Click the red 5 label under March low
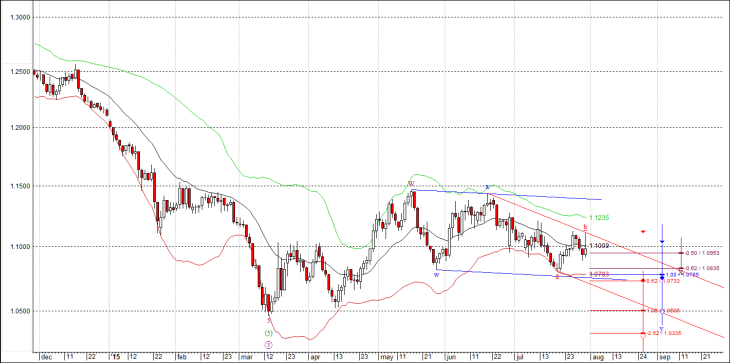 269,320
